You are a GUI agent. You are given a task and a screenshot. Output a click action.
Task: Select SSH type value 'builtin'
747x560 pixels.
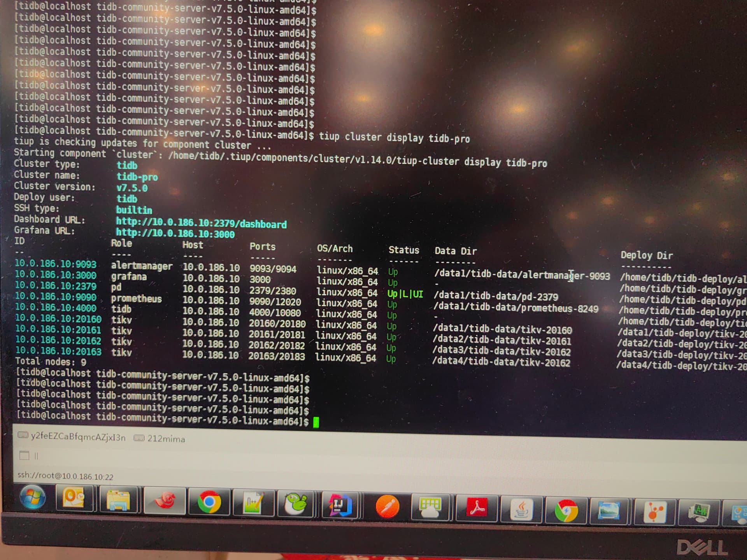134,210
